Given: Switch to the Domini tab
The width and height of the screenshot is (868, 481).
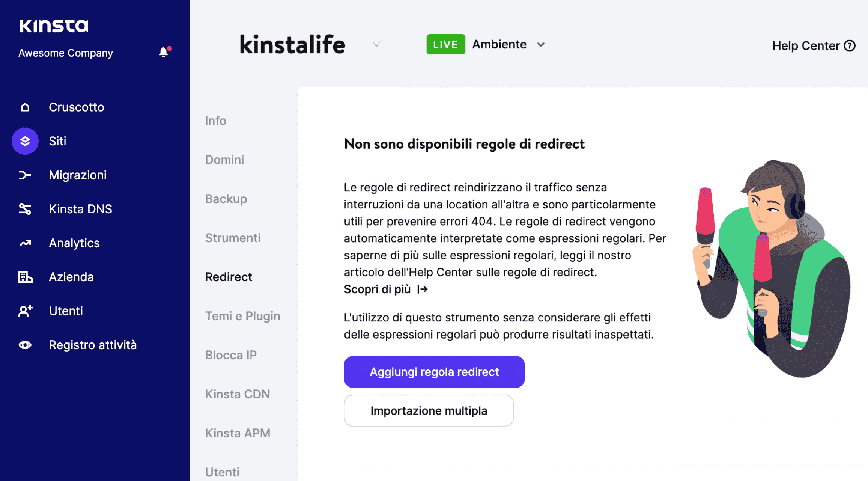Looking at the screenshot, I should 224,160.
